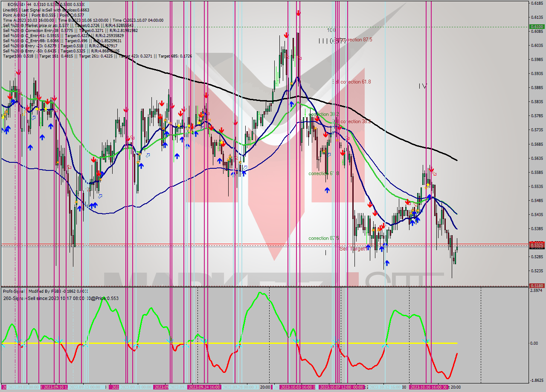This screenshot has height=392, width=546.
Task: Click the Profit-Signal indicator label
Action: (13, 292)
